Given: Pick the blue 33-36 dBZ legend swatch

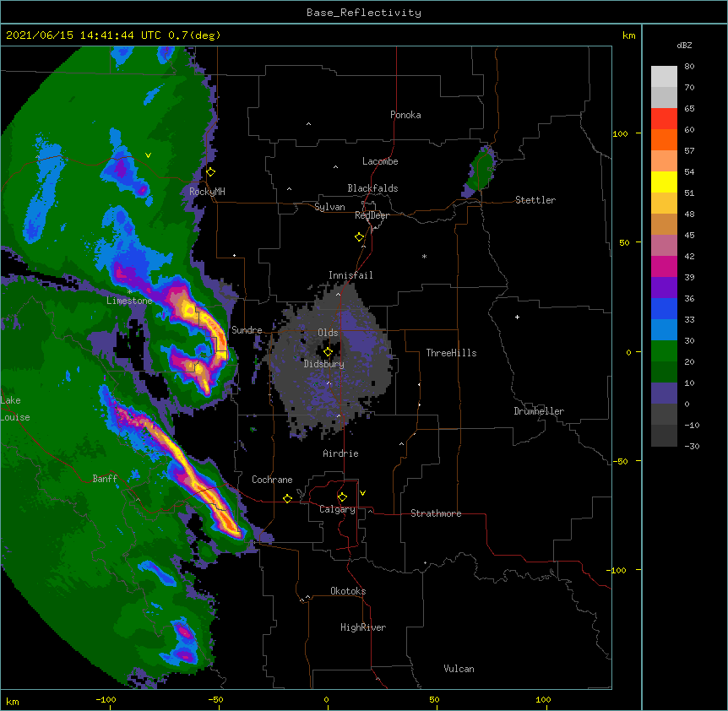Looking at the screenshot, I should point(664,309).
